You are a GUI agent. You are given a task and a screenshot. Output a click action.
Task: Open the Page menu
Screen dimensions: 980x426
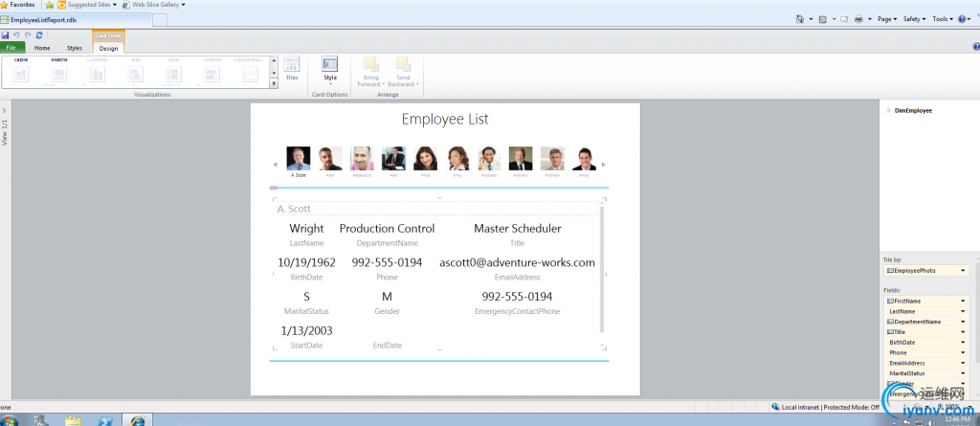[887, 19]
